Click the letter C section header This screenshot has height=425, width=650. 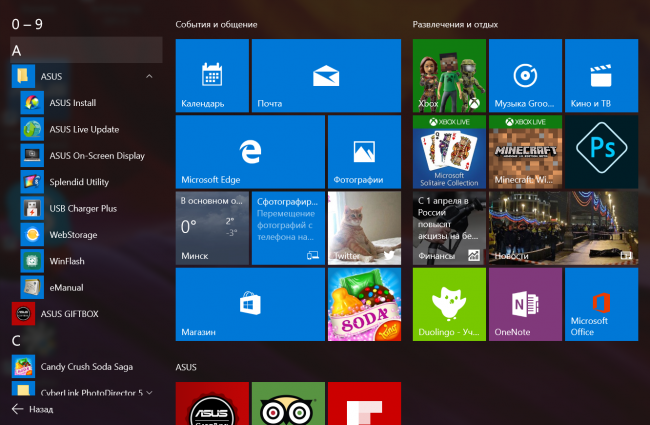click(x=16, y=341)
